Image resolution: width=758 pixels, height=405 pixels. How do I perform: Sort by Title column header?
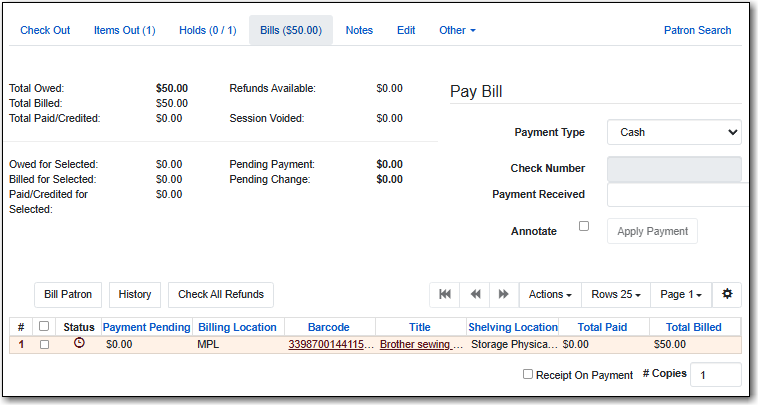(420, 327)
